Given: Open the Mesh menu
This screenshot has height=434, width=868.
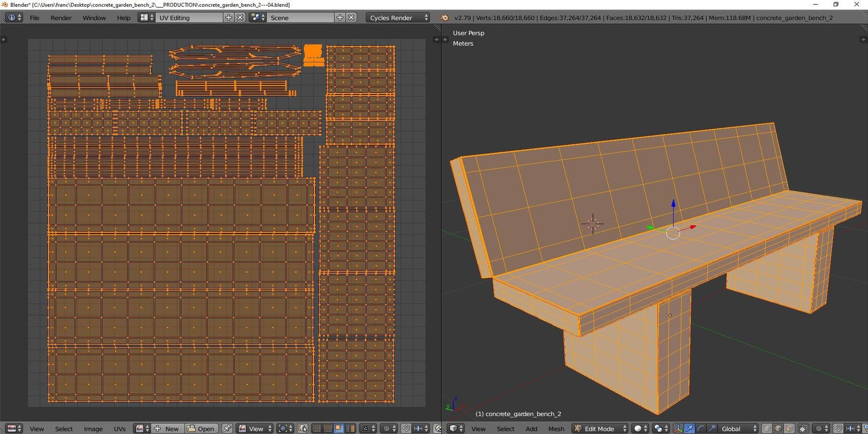Looking at the screenshot, I should 556,429.
